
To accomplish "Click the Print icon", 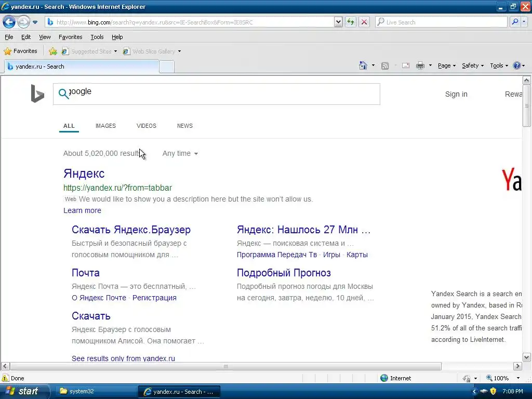I will point(420,65).
